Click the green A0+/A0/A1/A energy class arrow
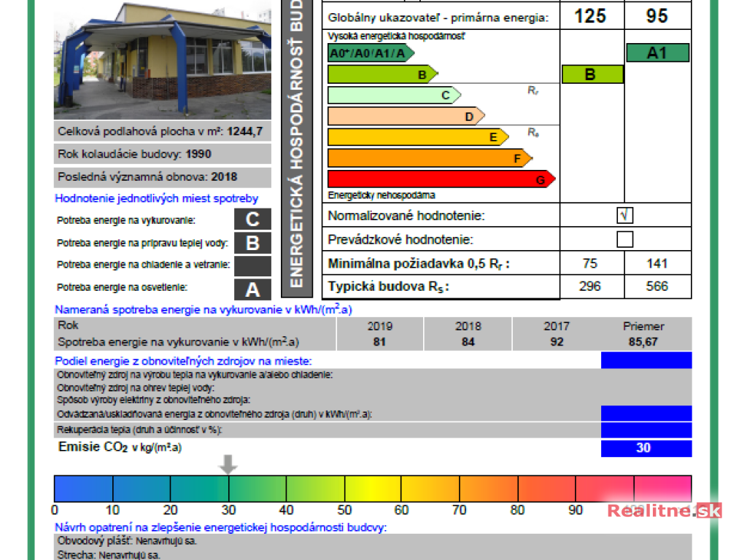747x560 pixels. [x=371, y=53]
